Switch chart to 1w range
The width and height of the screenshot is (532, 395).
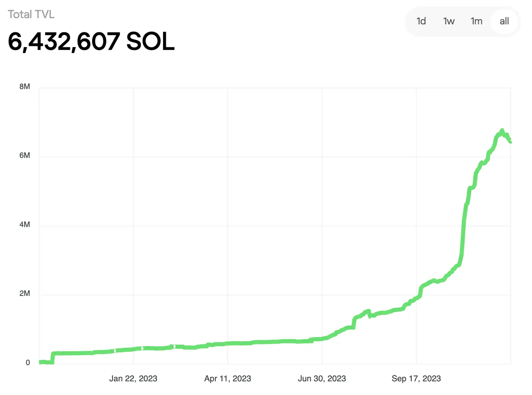point(449,21)
